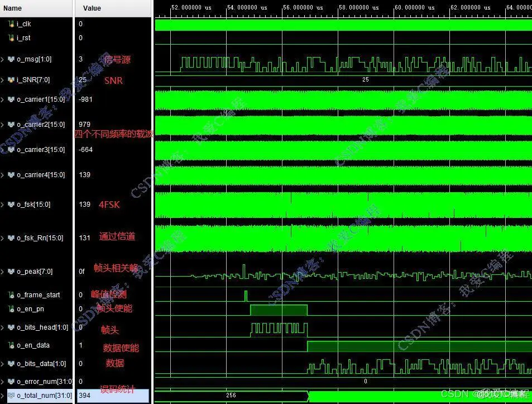Click the o_bits_head bus icon
This screenshot has height=404, width=532.
[x=11, y=327]
